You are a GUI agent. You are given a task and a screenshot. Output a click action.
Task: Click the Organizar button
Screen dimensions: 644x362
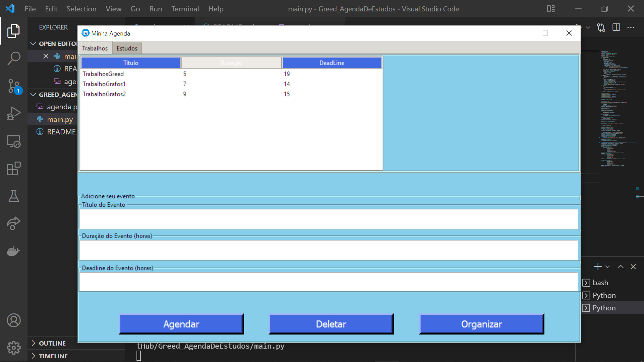coord(481,324)
